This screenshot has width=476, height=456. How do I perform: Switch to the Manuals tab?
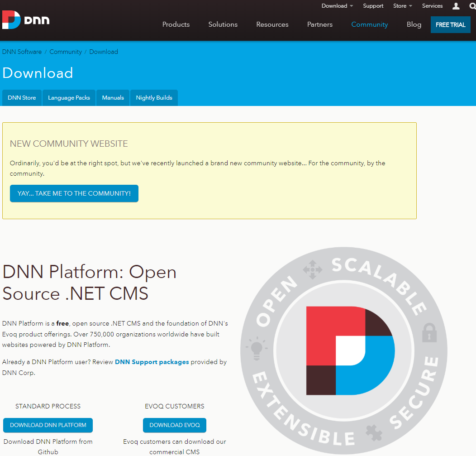click(x=113, y=98)
